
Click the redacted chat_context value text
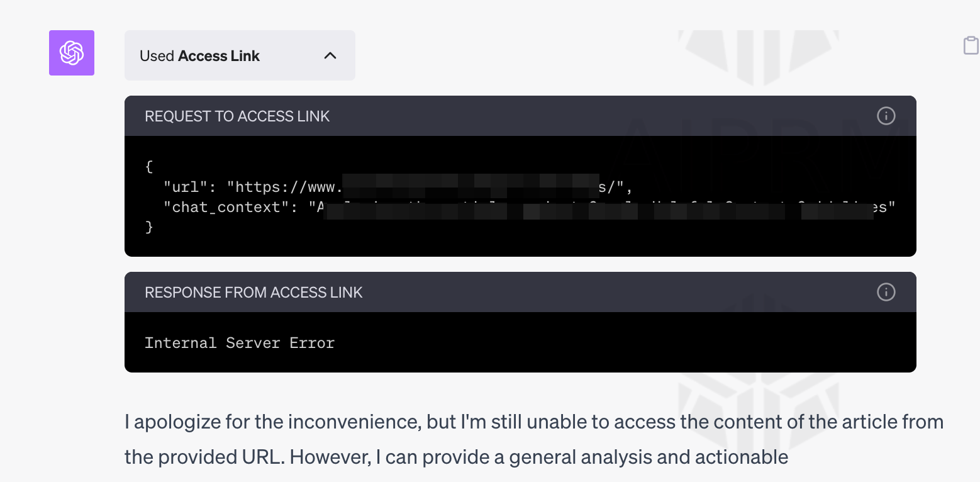[598, 207]
